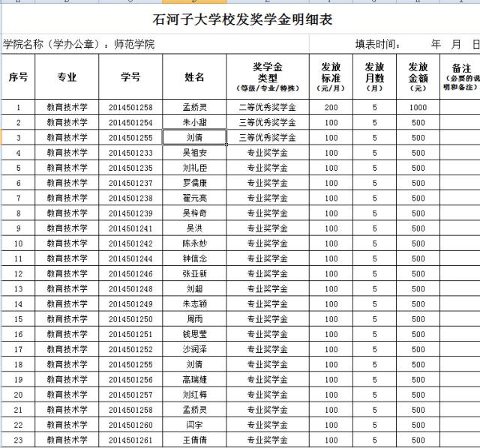This screenshot has width=480, height=448.
Task: Select the name cell 钟信念
Action: tap(194, 258)
